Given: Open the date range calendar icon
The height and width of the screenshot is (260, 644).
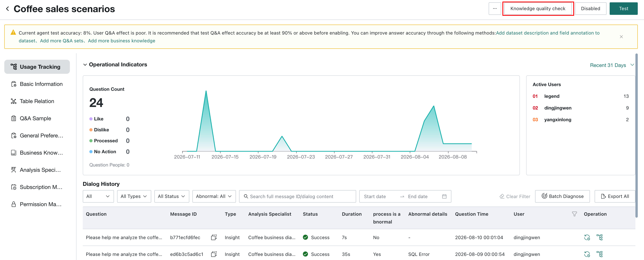Looking at the screenshot, I should click(x=444, y=196).
